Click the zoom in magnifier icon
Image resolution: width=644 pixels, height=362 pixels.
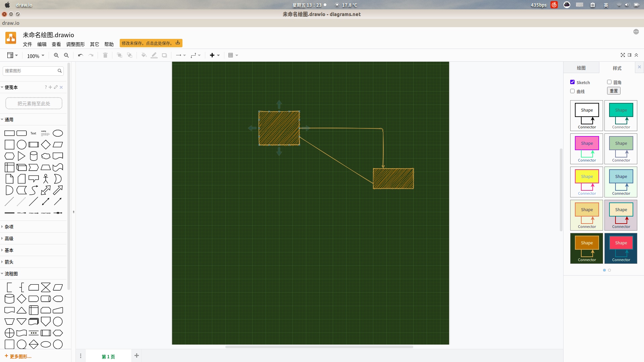click(x=56, y=55)
